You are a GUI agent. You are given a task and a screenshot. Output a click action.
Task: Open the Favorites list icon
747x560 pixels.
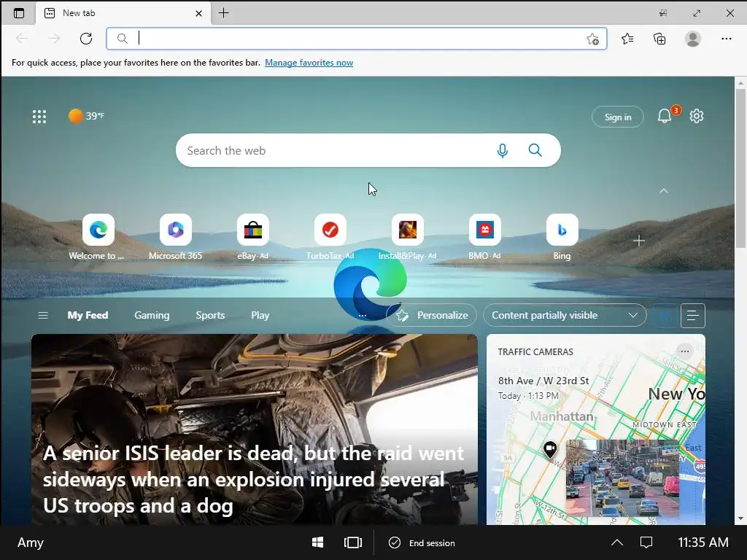pyautogui.click(x=627, y=39)
